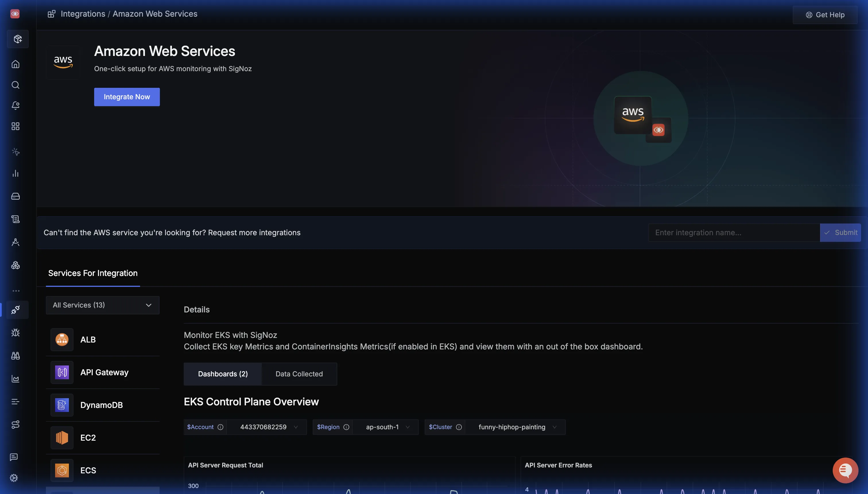Focus the Enter integration name field
Viewport: 868px width, 494px height.
[x=734, y=233]
